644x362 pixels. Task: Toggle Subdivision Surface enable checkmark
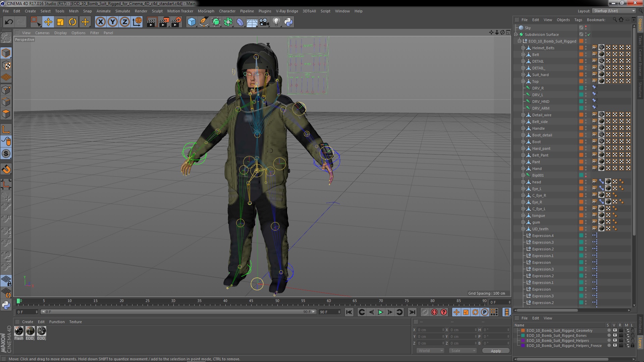[589, 35]
